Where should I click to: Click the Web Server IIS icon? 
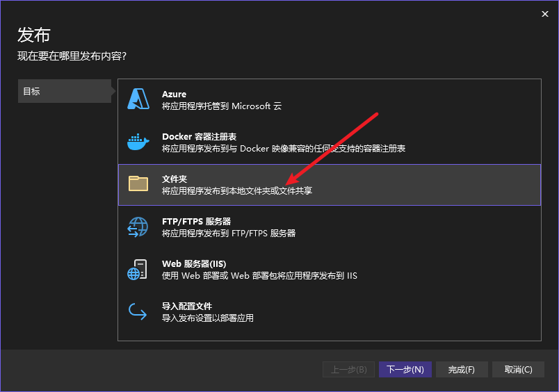tap(137, 270)
